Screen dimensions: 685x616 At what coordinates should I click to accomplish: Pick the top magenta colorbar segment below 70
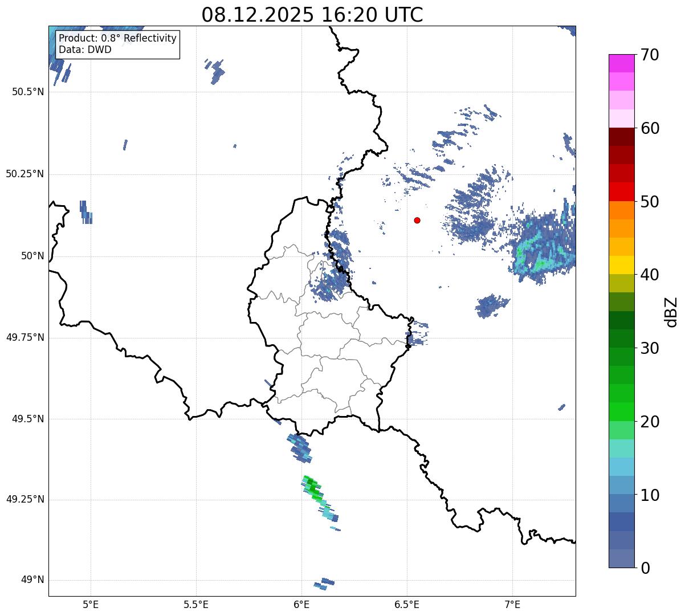621,63
